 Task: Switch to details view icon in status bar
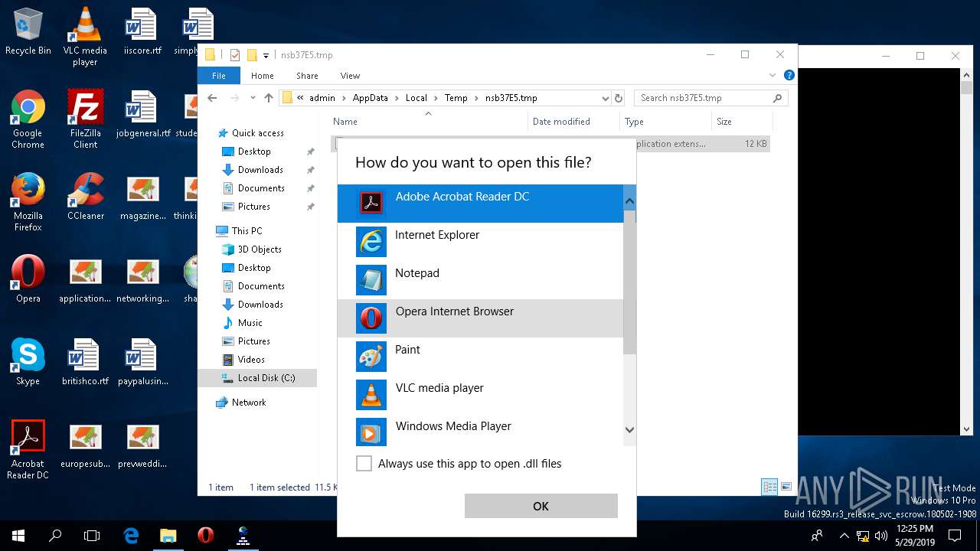point(770,487)
